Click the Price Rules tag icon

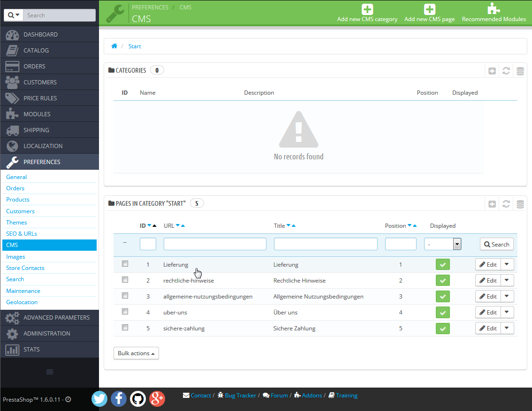(x=12, y=98)
